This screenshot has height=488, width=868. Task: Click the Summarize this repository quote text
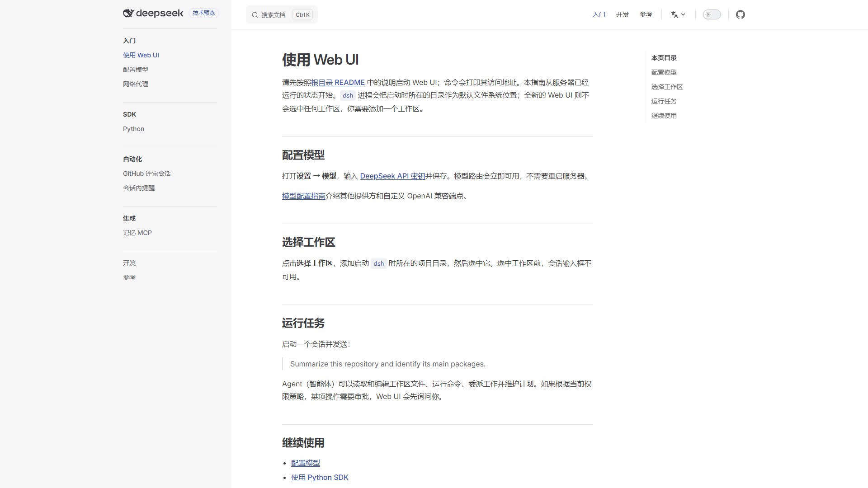388,364
